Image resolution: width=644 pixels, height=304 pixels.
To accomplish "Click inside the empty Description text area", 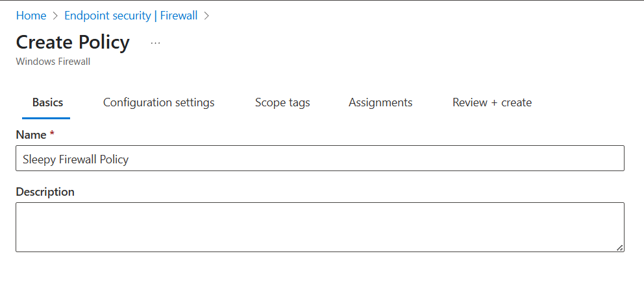I will [319, 227].
